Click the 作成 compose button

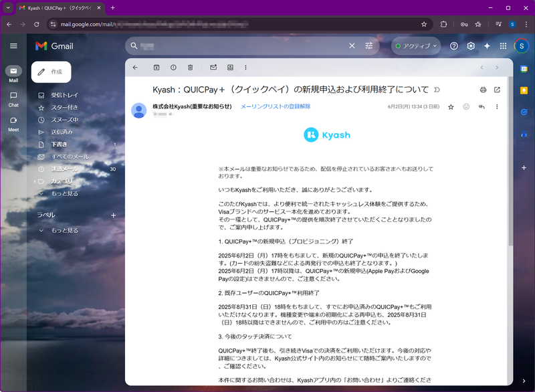(x=51, y=72)
